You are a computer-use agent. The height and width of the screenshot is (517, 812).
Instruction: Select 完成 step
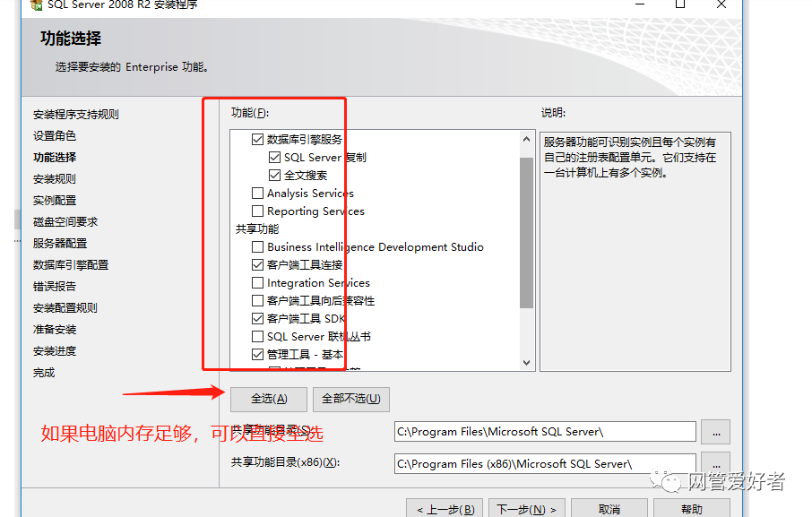[x=44, y=373]
